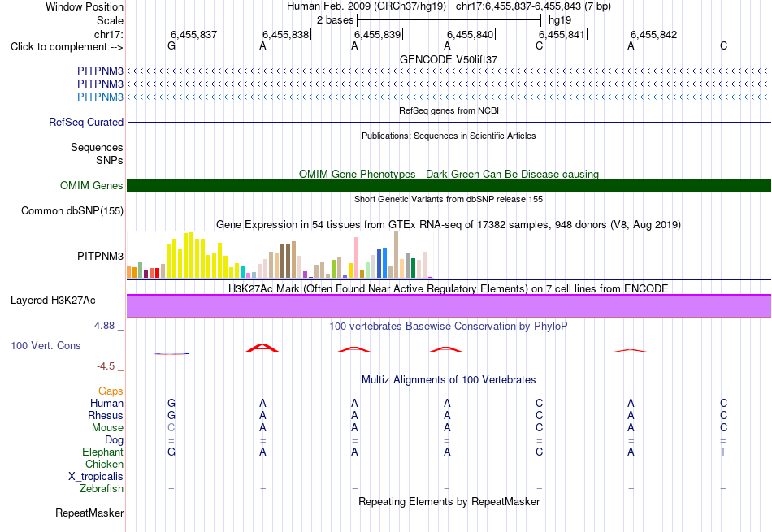Click the "4.88" conservation upper scale value
Viewport: 772px width, 532px height.
tap(104, 326)
